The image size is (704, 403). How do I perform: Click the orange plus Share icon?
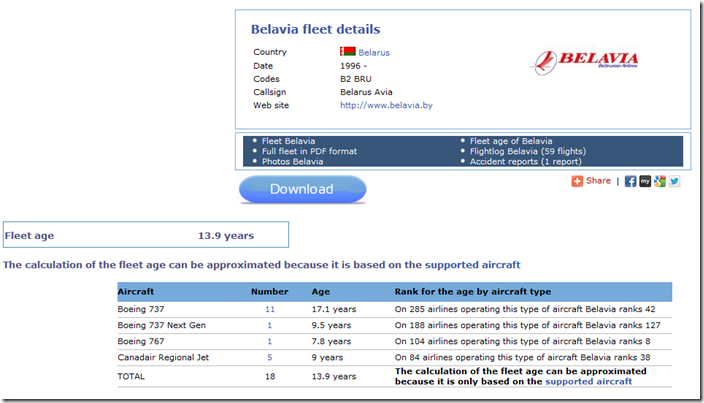click(577, 181)
